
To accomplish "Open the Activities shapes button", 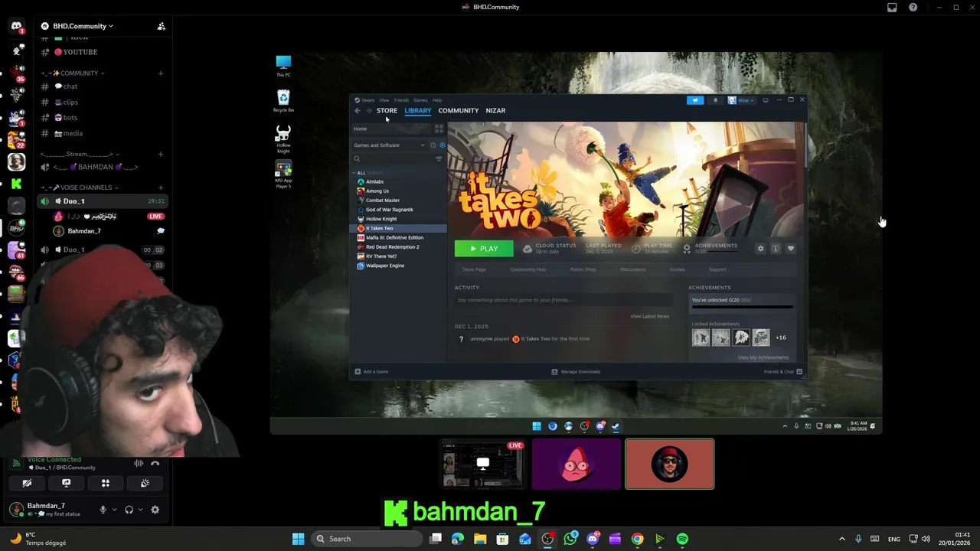I will (x=106, y=483).
